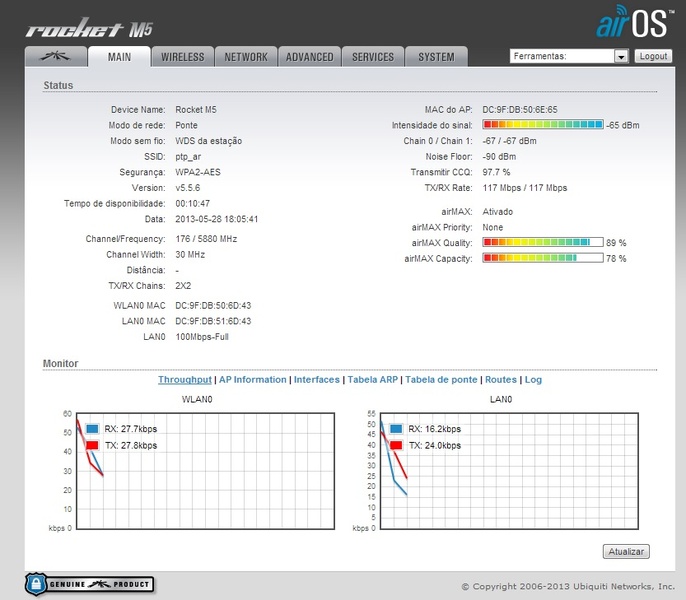Expand the Ferramentas dropdown arrow
The height and width of the screenshot is (600, 686).
(621, 56)
